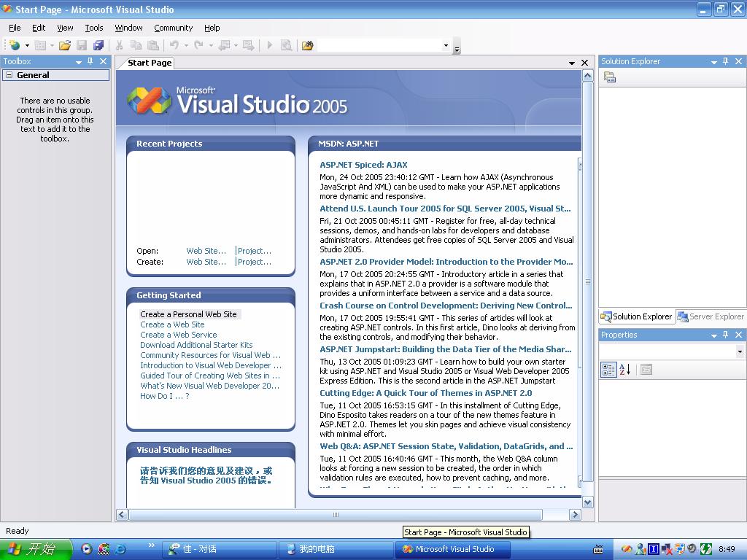747x560 pixels.
Task: Open the active files dropdown near Start Page
Action: [x=572, y=63]
